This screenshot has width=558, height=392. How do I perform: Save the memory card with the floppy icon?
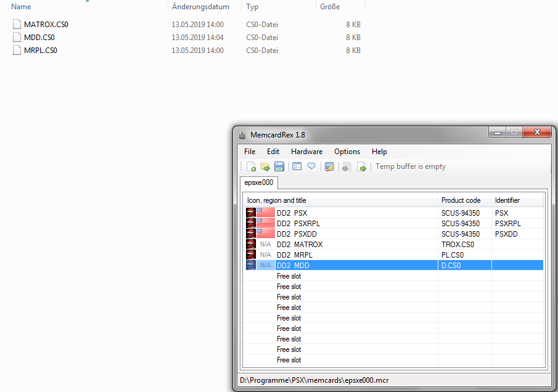[x=279, y=166]
